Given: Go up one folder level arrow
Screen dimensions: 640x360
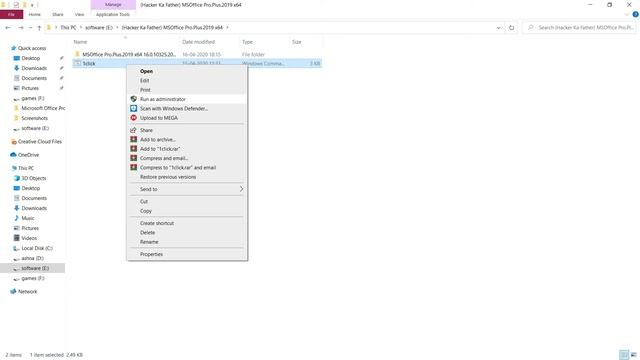Looking at the screenshot, I should [x=39, y=28].
